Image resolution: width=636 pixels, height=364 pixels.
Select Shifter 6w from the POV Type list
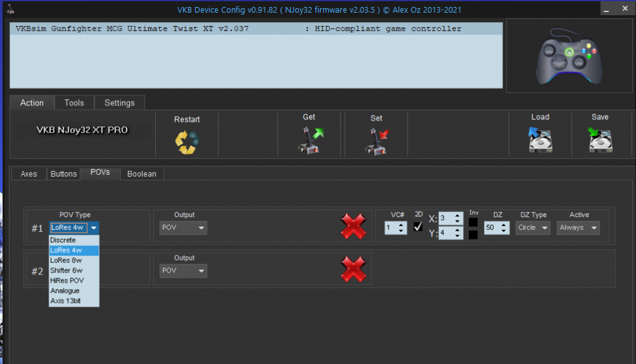tap(74, 271)
